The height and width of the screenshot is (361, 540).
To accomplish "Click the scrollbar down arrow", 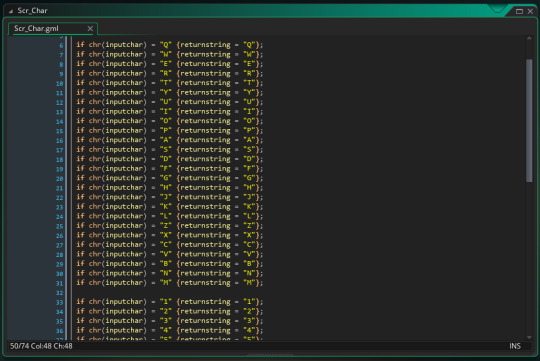I will click(x=529, y=337).
